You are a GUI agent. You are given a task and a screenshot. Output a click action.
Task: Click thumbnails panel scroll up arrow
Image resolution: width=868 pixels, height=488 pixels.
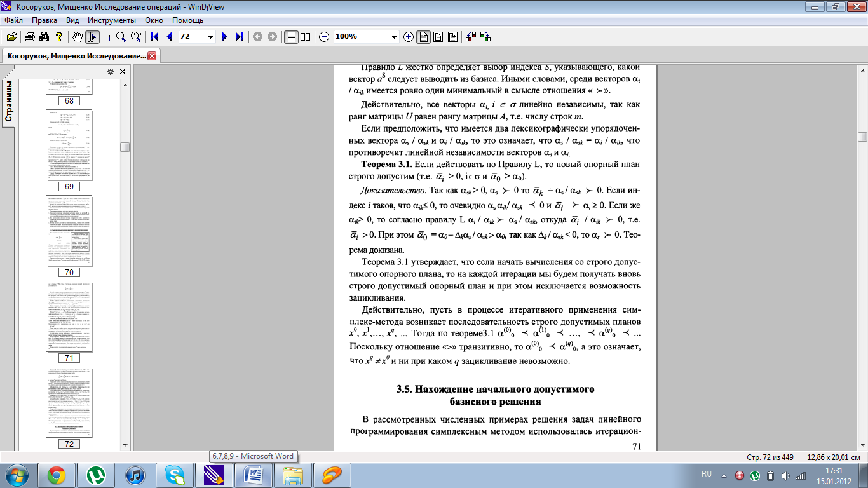(x=125, y=85)
